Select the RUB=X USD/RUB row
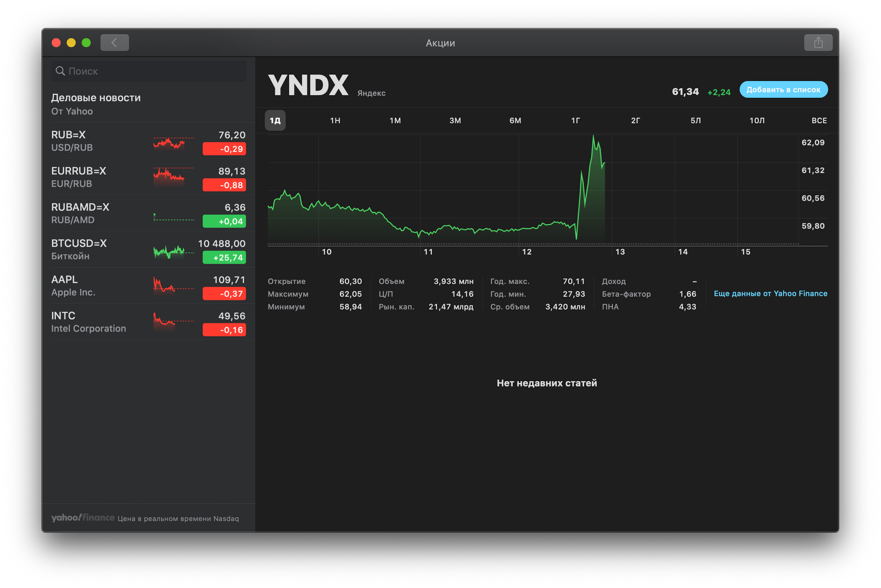 pos(149,141)
